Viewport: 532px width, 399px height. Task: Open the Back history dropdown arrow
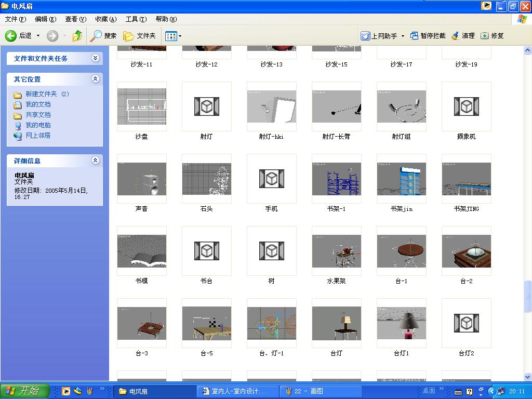coord(38,36)
